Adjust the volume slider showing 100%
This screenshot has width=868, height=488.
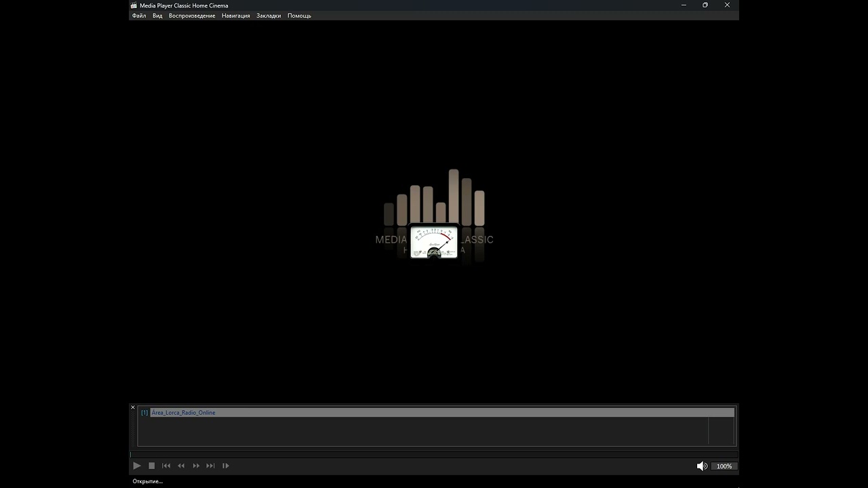724,466
